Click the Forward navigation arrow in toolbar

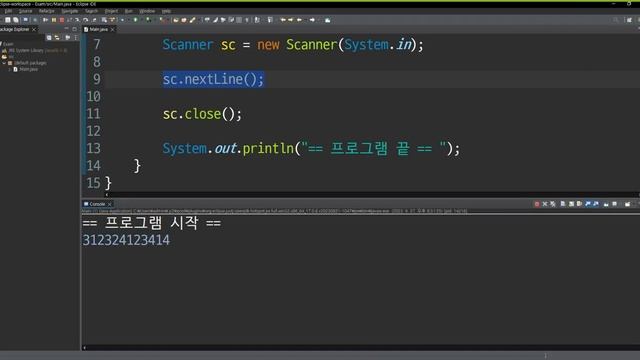coord(312,20)
